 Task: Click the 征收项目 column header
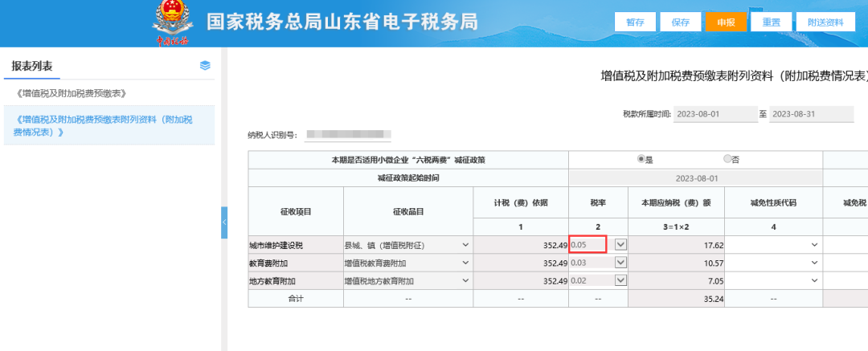(x=296, y=211)
